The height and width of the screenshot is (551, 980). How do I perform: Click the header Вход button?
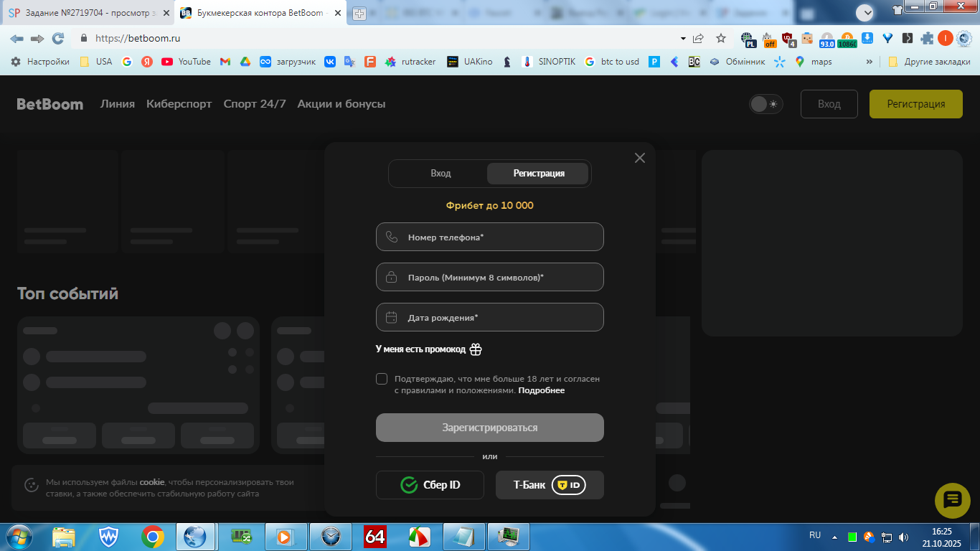click(x=829, y=104)
